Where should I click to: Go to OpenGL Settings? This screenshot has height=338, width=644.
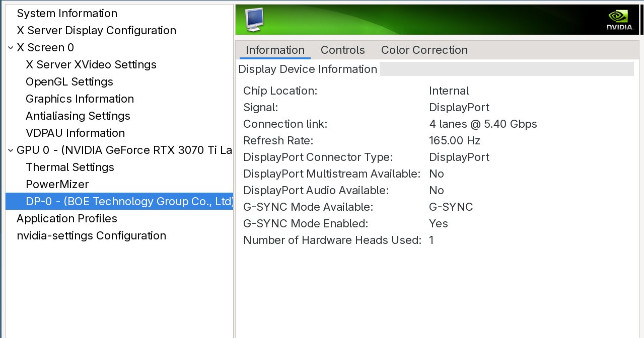[69, 82]
